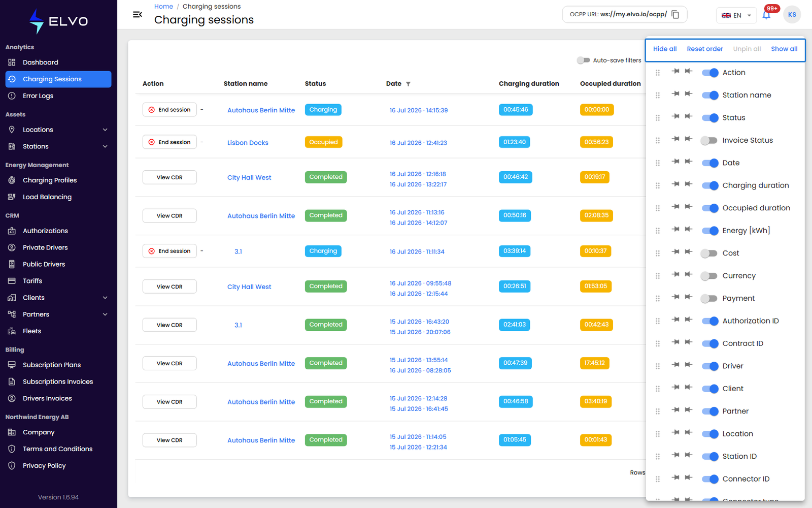Open the EN language dropdown
Image resolution: width=812 pixels, height=508 pixels.
point(736,15)
